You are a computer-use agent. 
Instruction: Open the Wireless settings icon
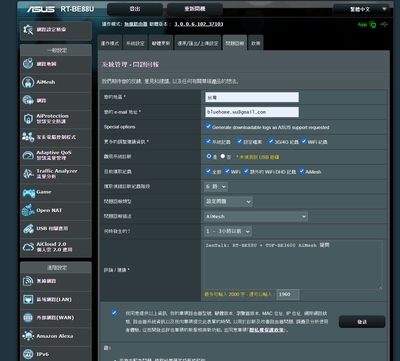click(28, 281)
